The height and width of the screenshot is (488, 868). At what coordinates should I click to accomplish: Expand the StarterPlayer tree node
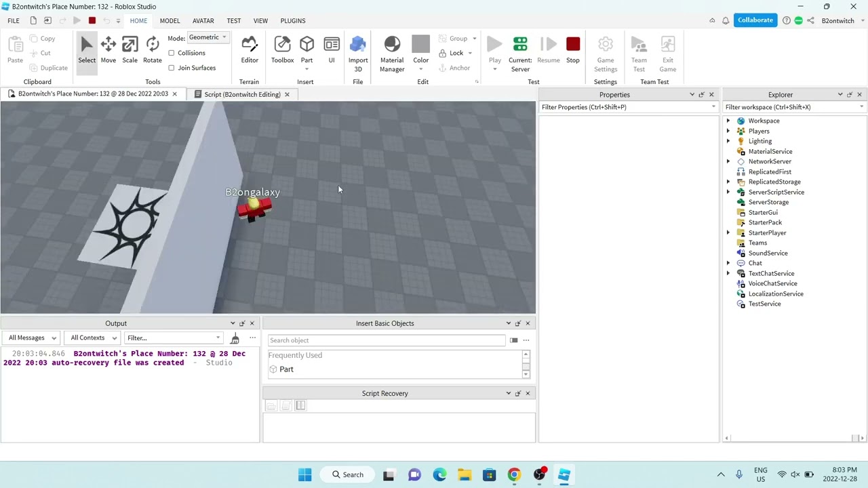[x=728, y=232]
